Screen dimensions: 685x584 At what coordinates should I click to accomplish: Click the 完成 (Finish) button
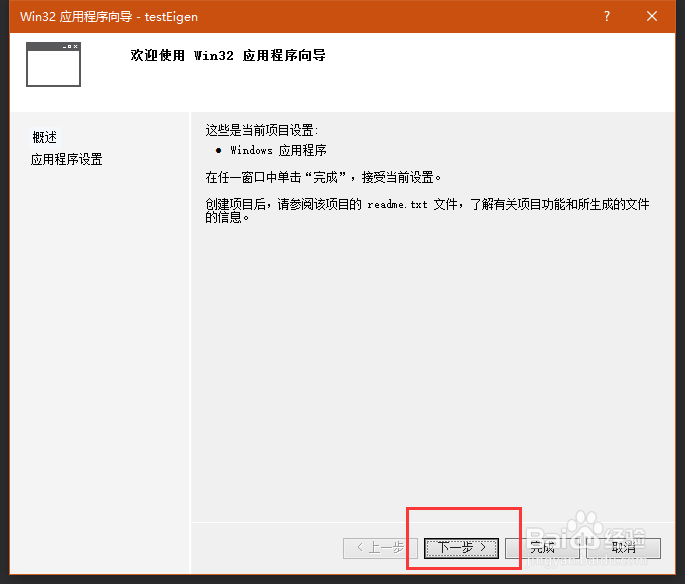click(542, 548)
